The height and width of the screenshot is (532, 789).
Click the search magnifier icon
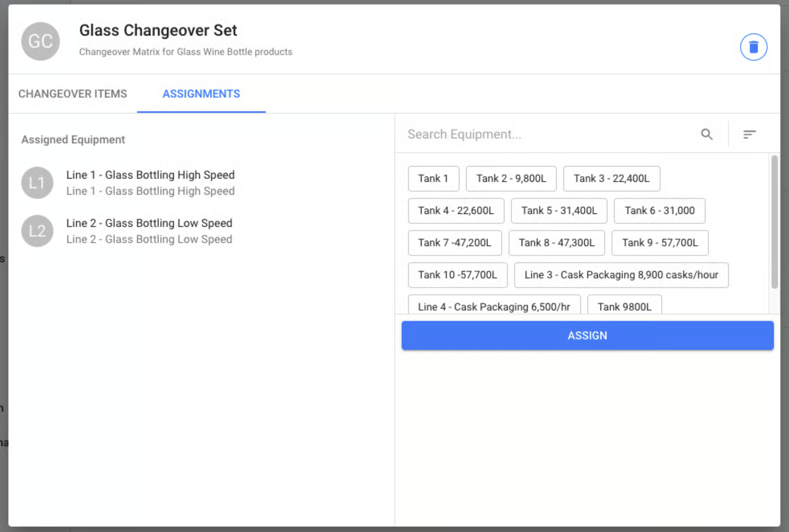point(707,134)
